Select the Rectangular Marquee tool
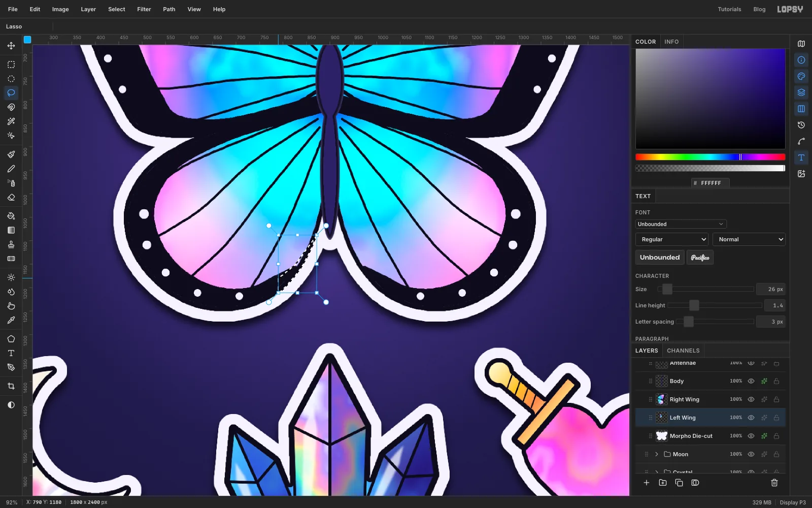812x508 pixels. click(11, 65)
